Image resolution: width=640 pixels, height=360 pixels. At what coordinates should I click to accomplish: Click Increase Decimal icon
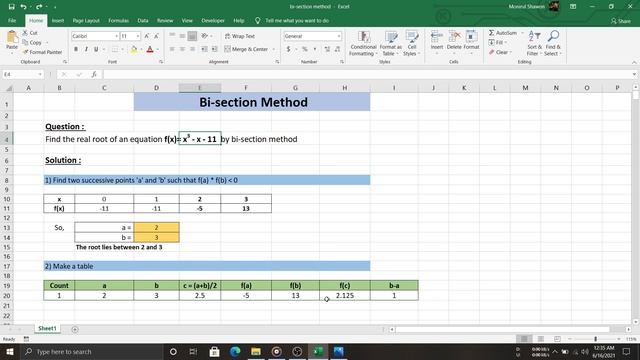pos(327,49)
